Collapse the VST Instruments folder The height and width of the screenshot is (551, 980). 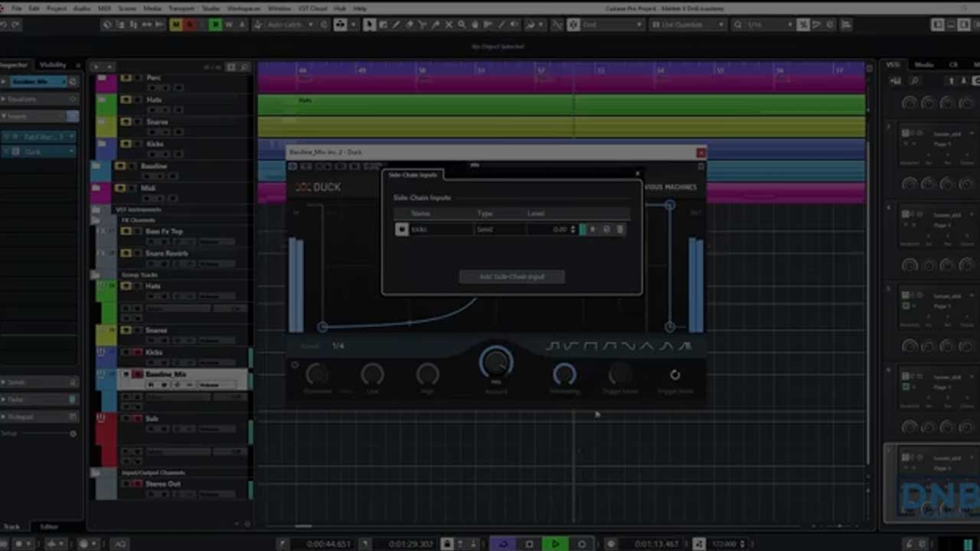point(95,209)
